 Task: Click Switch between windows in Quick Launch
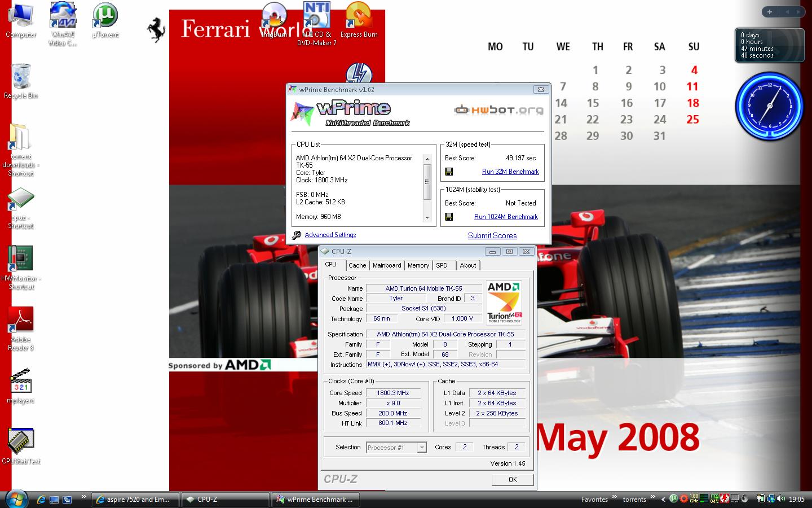[67, 500]
